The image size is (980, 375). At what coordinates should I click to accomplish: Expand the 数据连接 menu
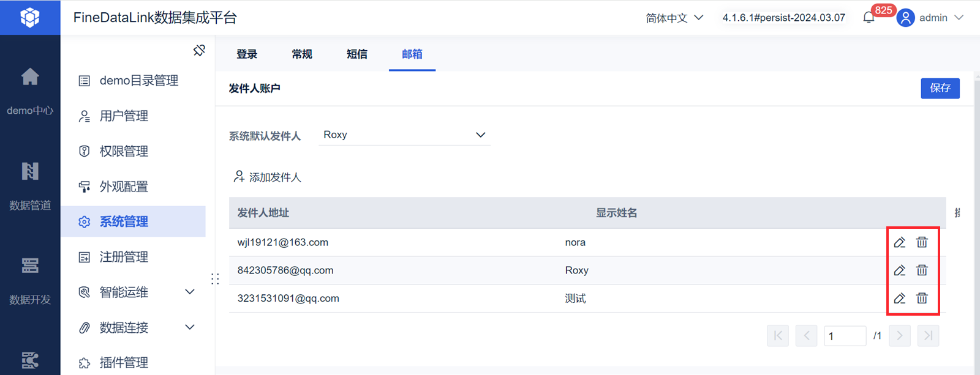pyautogui.click(x=190, y=327)
